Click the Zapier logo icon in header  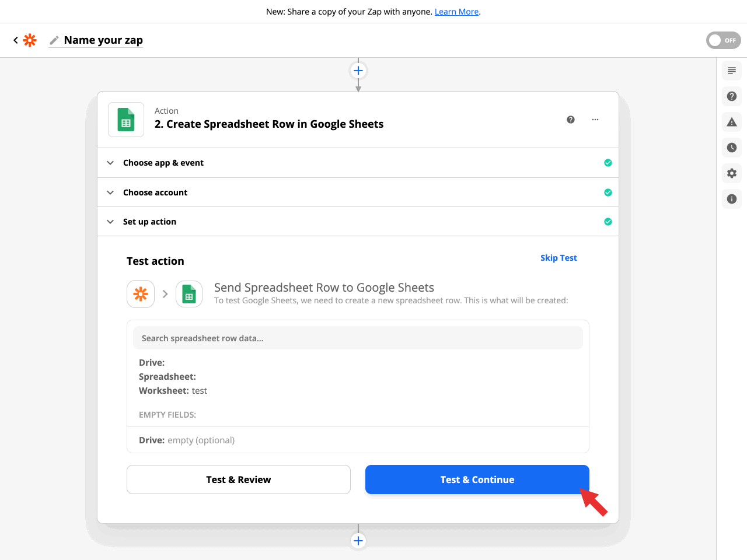tap(30, 40)
